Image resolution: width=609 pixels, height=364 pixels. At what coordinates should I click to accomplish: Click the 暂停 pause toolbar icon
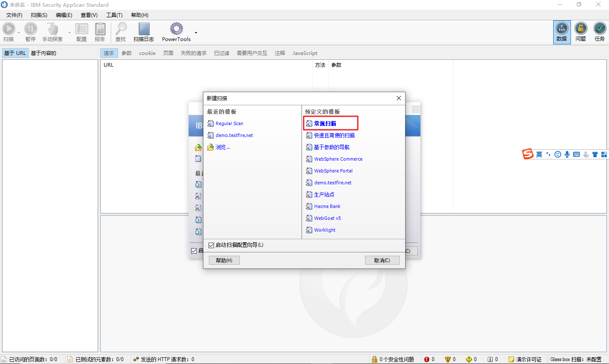[x=30, y=29]
